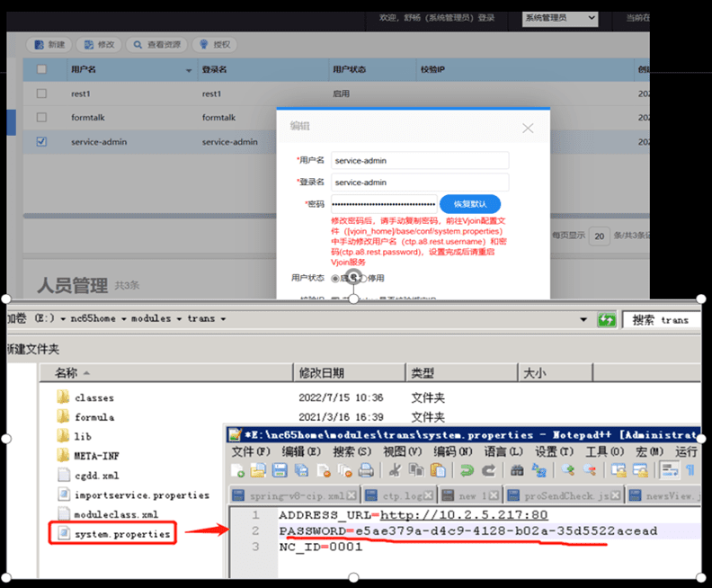Screen dimensions: 712x588
Task: Open the address bar history dropdown
Action: tap(583, 320)
